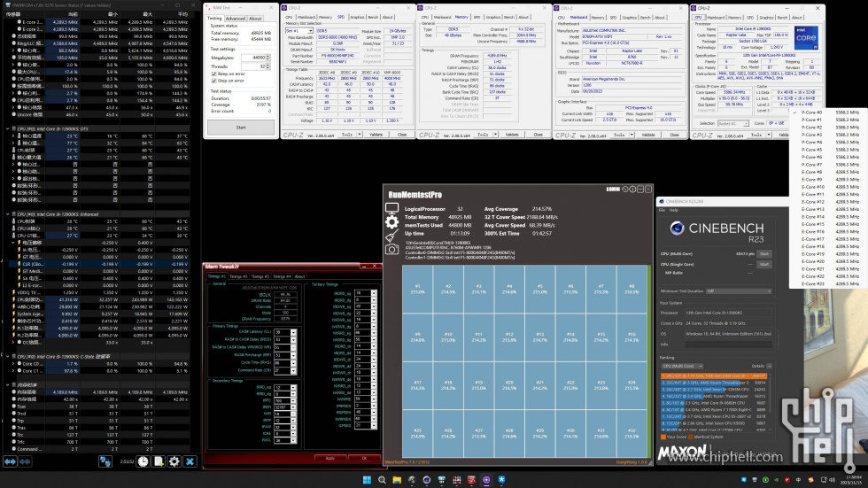Take a screenshot with RunMemtestPro camera icon

click(391, 250)
